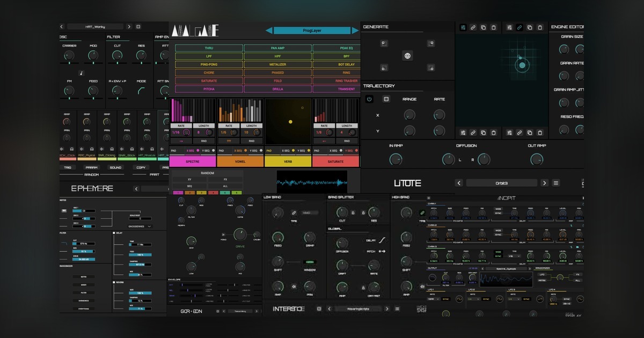Enable the REVERB checkbox in Ephemere
644x338 pixels.
[114, 282]
